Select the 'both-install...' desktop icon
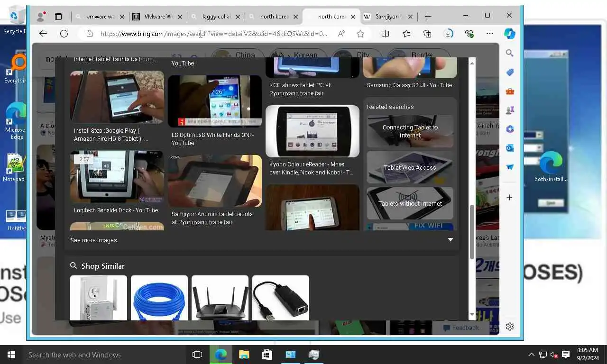This screenshot has width=607, height=364. pos(551,167)
